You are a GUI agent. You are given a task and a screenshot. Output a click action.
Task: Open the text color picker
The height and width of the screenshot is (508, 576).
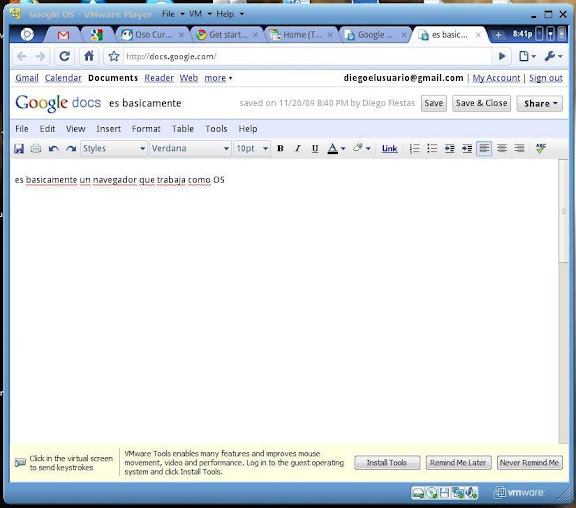point(336,148)
